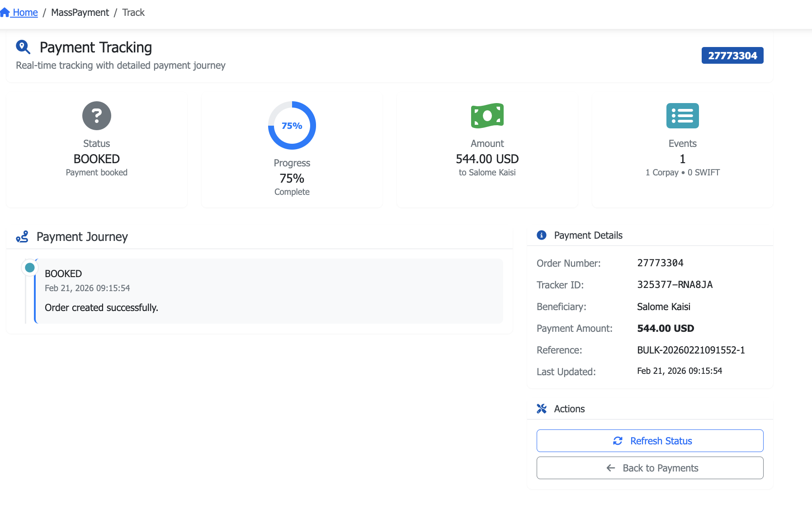Click the teal Events list icon
Screen dimensions: 812x509
682,116
